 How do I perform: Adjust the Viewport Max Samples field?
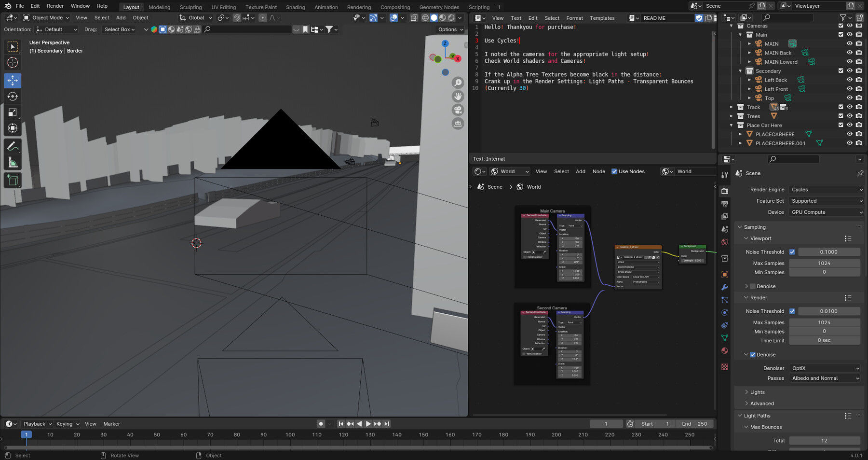(x=825, y=264)
